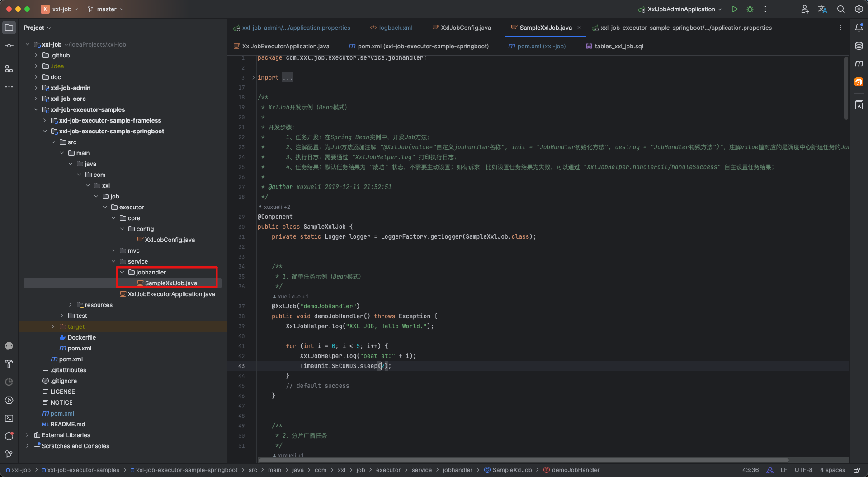
Task: Open the Commit tool window icon
Action: pyautogui.click(x=9, y=46)
